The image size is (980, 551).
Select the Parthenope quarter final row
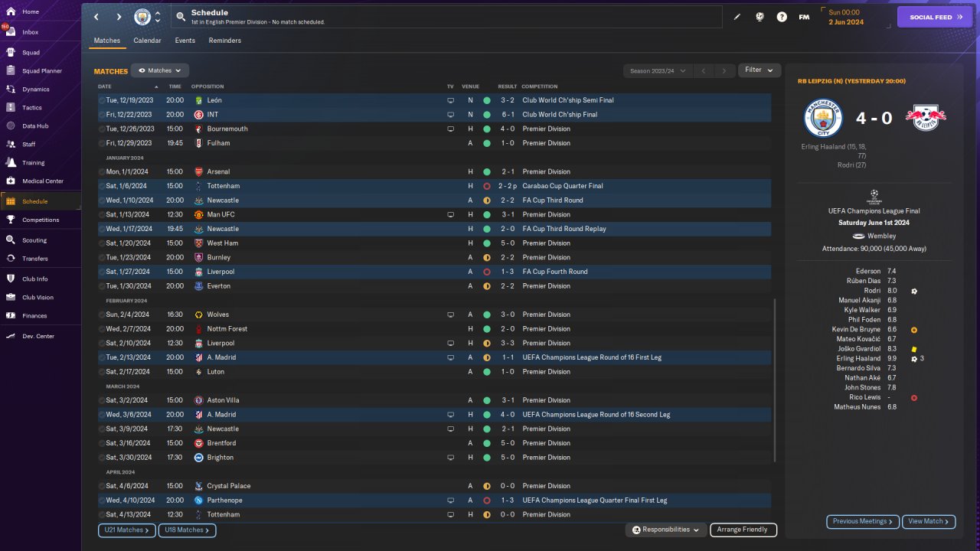[x=433, y=500]
